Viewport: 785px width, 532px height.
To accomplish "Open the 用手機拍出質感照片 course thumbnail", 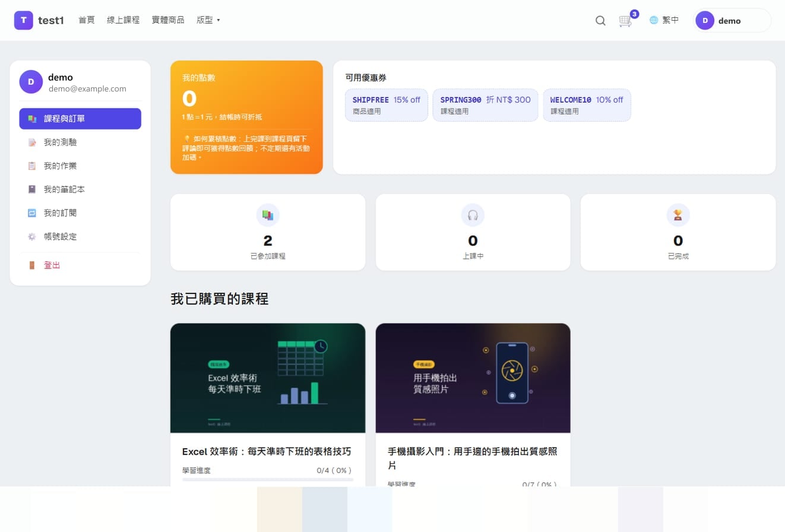I will (473, 378).
